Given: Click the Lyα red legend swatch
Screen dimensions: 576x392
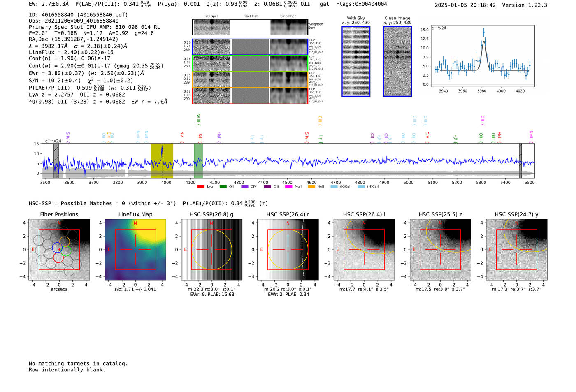Looking at the screenshot, I should click(201, 186).
